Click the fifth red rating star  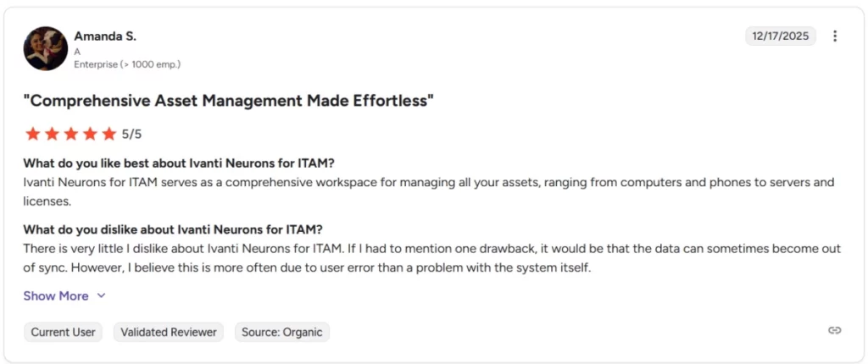[108, 134]
